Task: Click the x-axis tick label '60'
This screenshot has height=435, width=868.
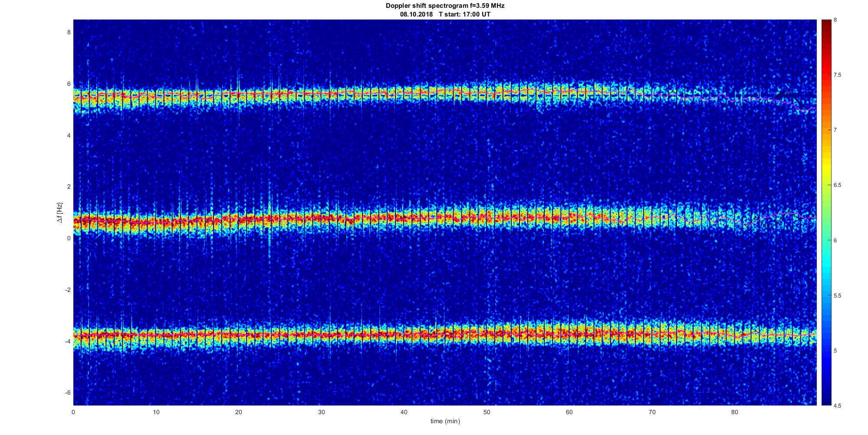Action: (569, 412)
